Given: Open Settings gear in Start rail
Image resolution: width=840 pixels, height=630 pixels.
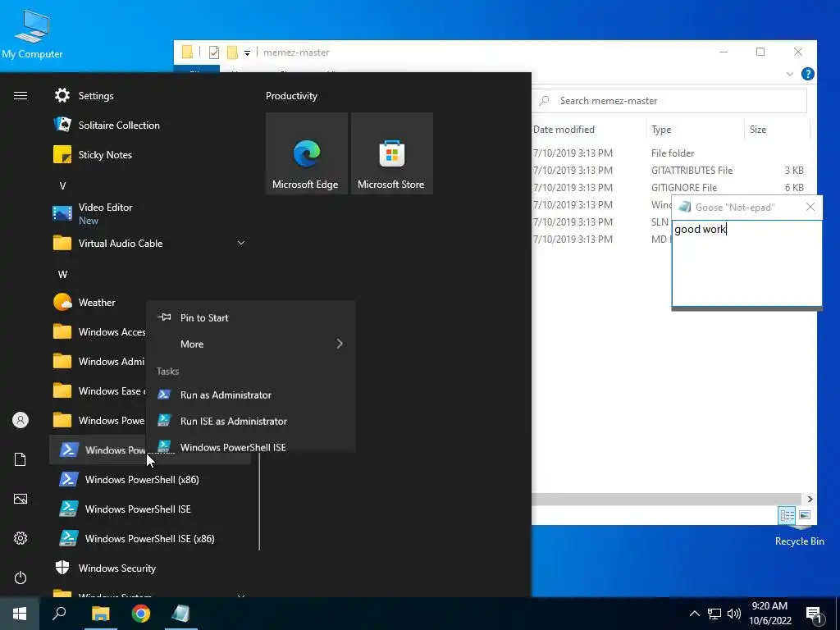Looking at the screenshot, I should pos(21,538).
